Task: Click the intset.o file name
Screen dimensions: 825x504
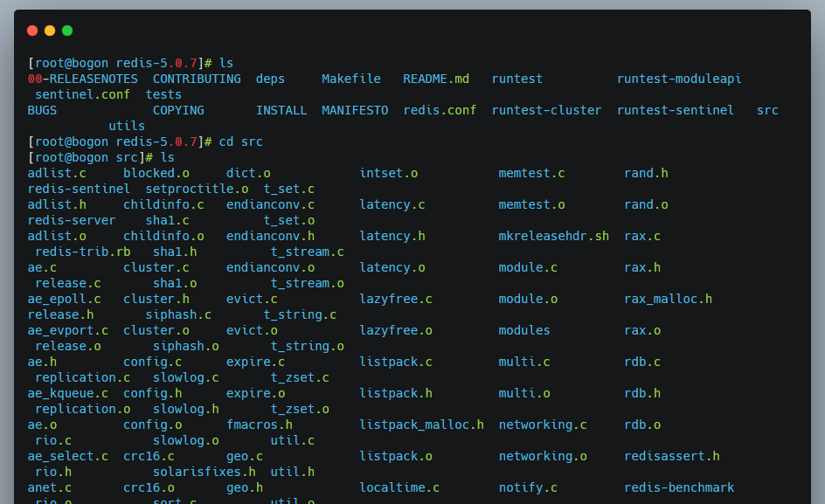Action: [x=388, y=173]
